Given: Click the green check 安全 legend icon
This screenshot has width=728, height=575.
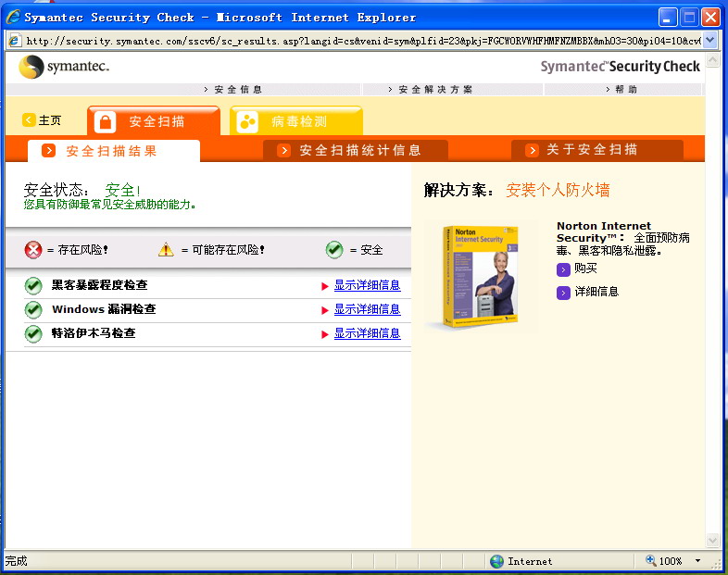Looking at the screenshot, I should (x=334, y=250).
